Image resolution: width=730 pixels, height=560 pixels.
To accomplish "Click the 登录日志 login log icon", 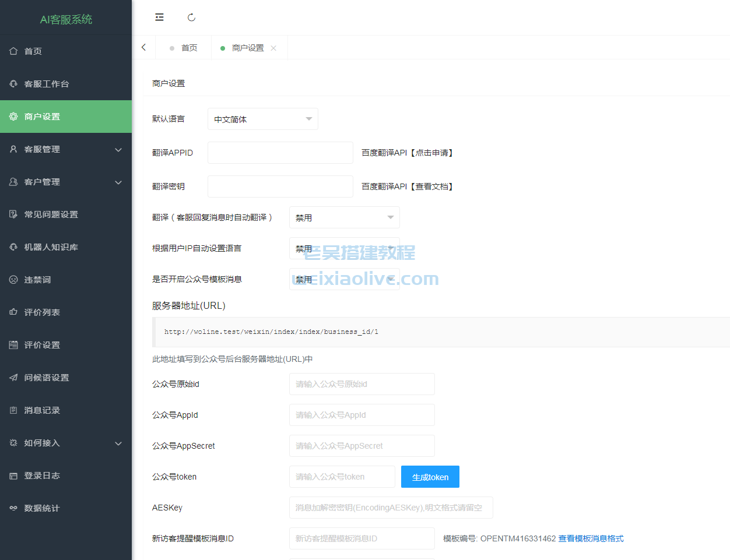I will pyautogui.click(x=13, y=476).
